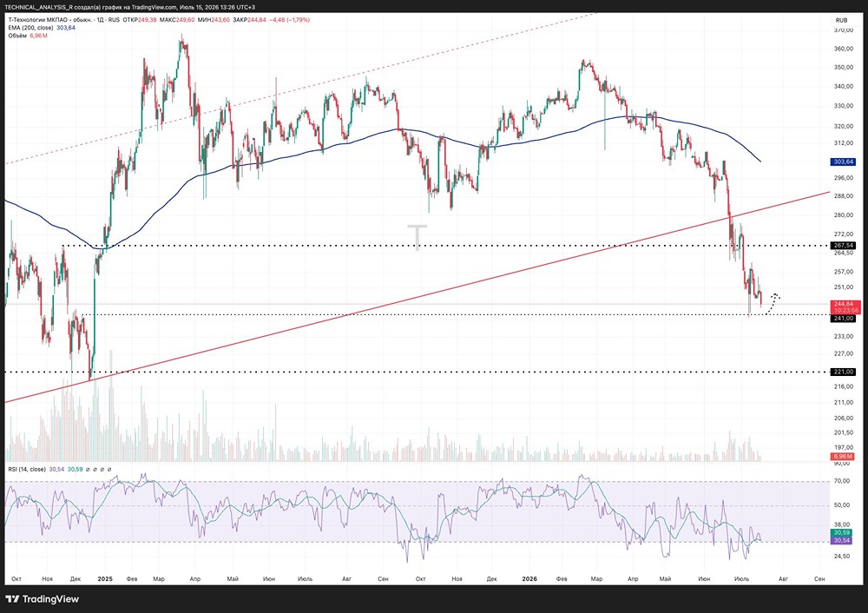The image size is (868, 613).
Task: Select the EMA (200, close) indicator legend
Action: click(x=31, y=28)
